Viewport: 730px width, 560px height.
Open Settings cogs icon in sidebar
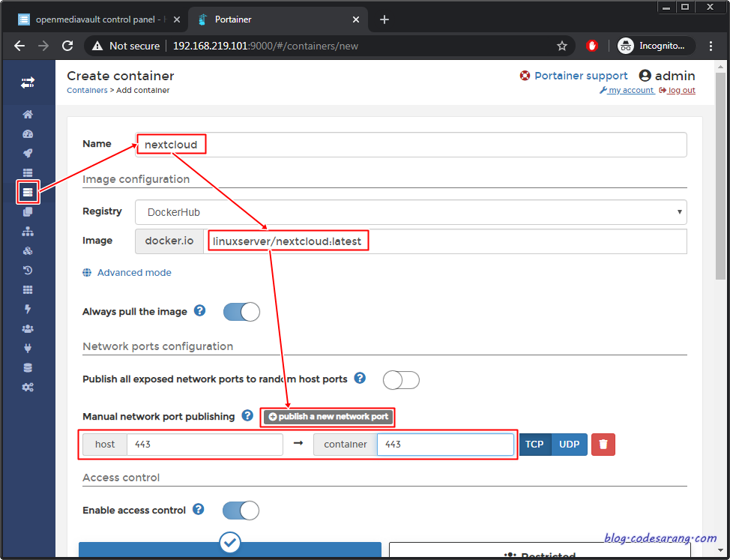(28, 388)
